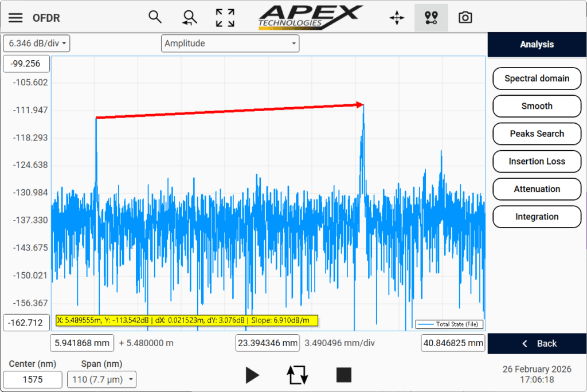
Task: Take a screenshot with the camera icon
Action: [x=465, y=17]
